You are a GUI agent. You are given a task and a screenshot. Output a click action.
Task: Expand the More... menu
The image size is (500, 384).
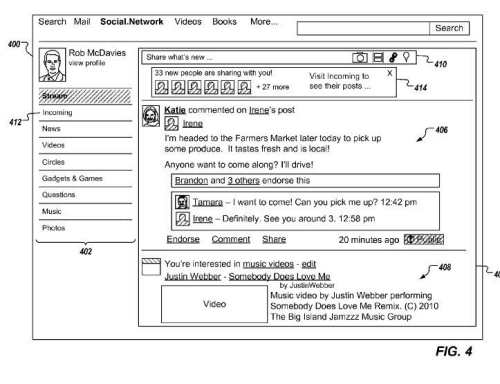pyautogui.click(x=264, y=22)
